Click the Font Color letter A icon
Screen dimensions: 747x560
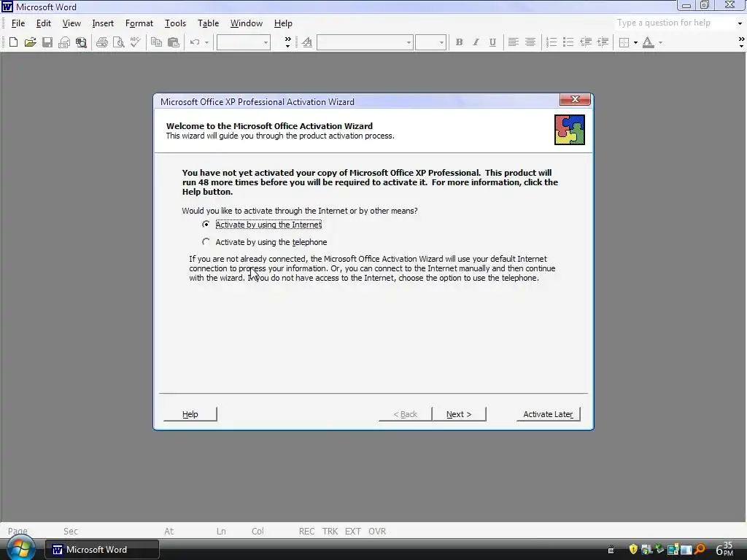pos(648,42)
